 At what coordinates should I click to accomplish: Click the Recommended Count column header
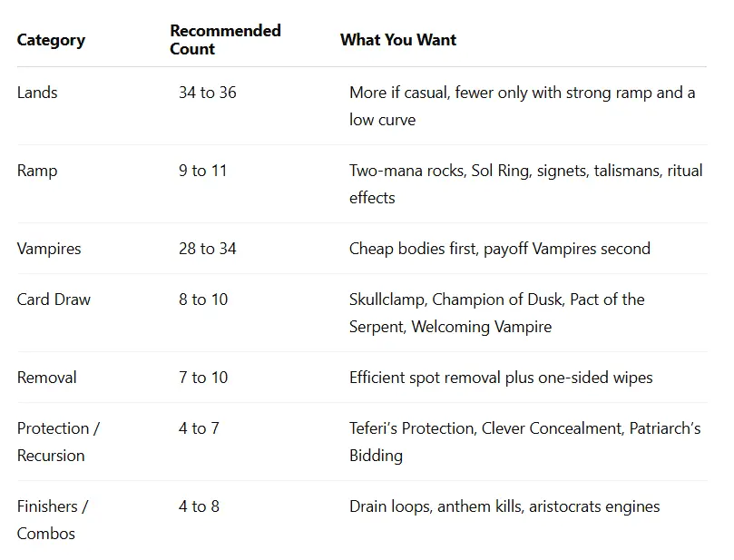[x=225, y=40]
